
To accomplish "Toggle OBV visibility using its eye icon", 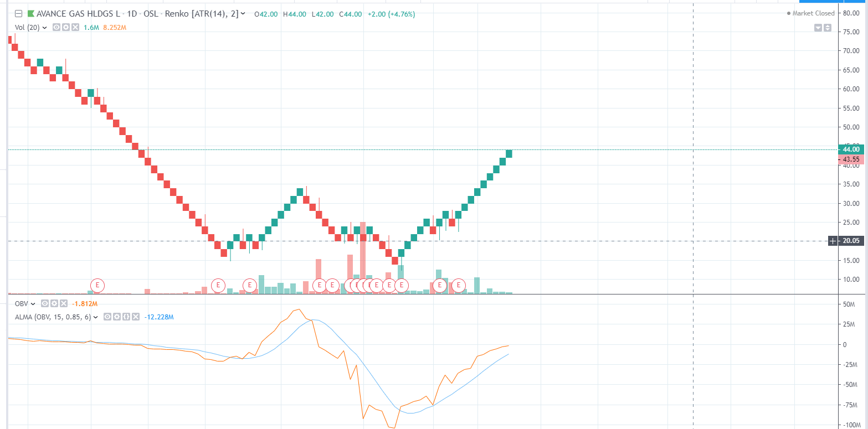I will [45, 303].
